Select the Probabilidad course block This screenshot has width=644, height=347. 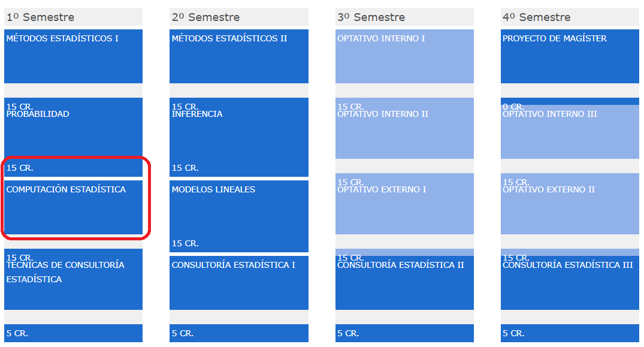73,137
